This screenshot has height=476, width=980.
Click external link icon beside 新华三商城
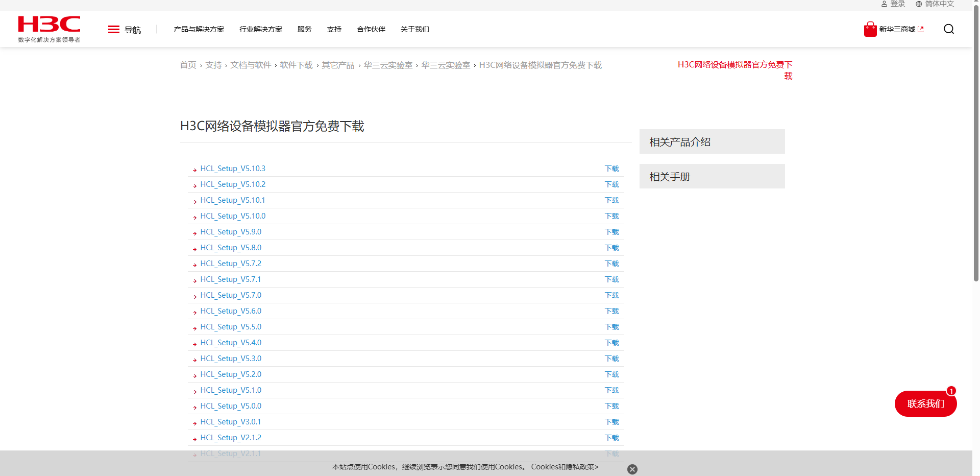coord(921,30)
